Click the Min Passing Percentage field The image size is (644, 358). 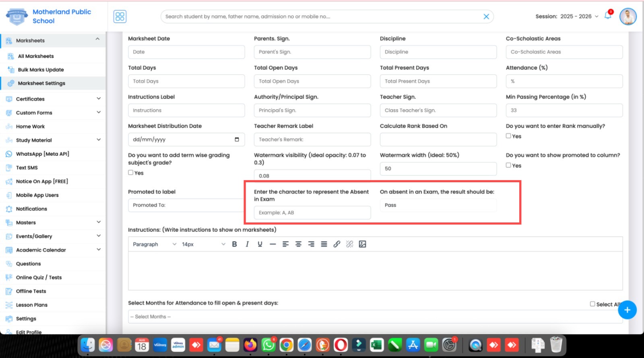point(564,110)
